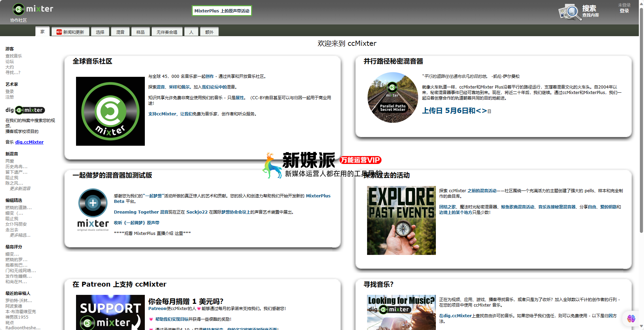Viewport: 644px width, 330px height.
Task: Open reviewer 罗伯特·沃林...
Action: [x=19, y=300]
